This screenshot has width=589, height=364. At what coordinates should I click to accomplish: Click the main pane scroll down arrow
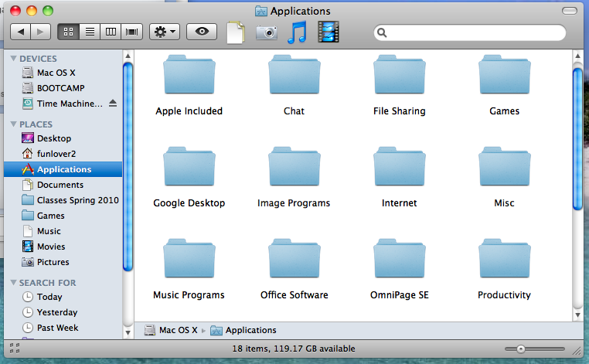tap(577, 315)
